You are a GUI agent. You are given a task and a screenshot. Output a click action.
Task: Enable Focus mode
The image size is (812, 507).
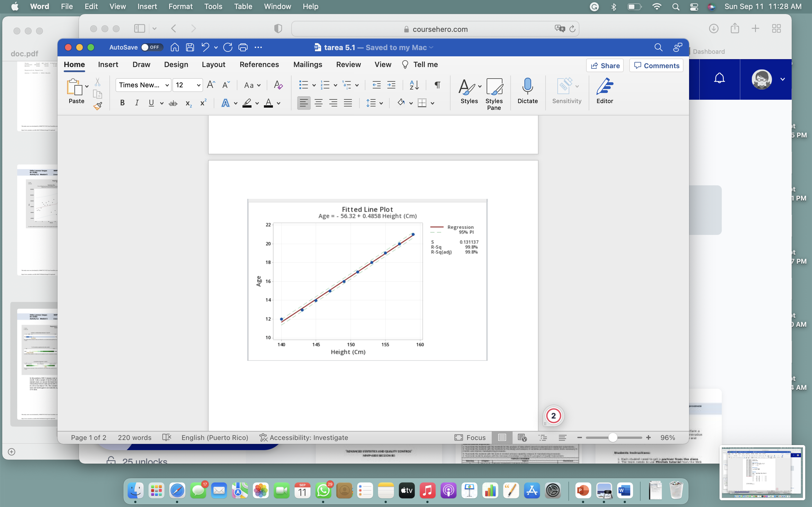pyautogui.click(x=471, y=437)
